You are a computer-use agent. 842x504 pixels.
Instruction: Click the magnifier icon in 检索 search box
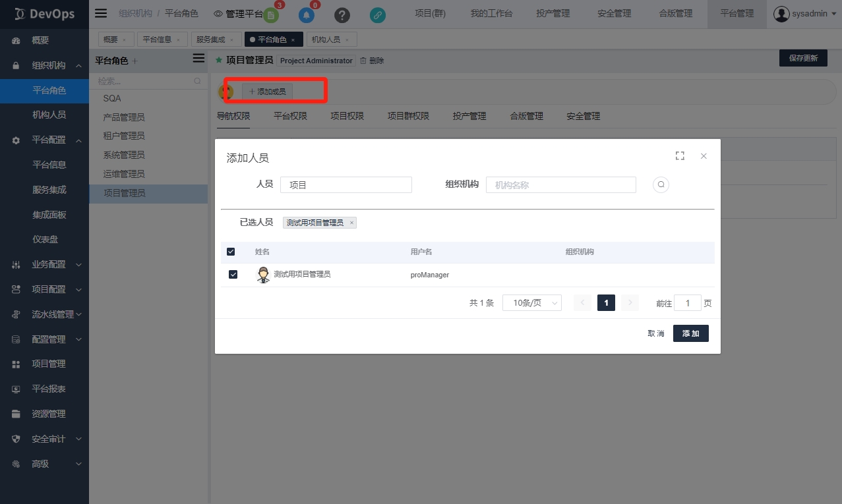click(197, 81)
